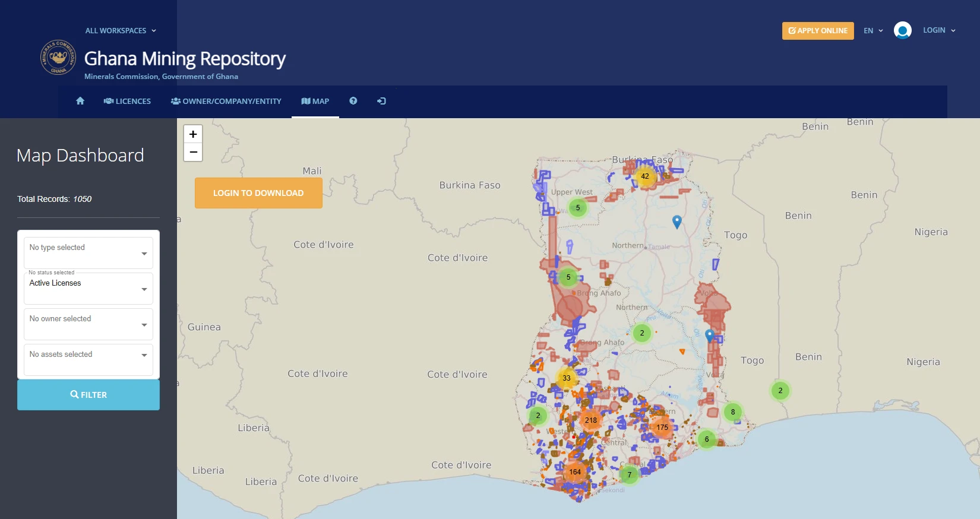The width and height of the screenshot is (980, 519).
Task: Click "Minerals Commission, Government of Ghana" subtitle
Action: tap(161, 77)
